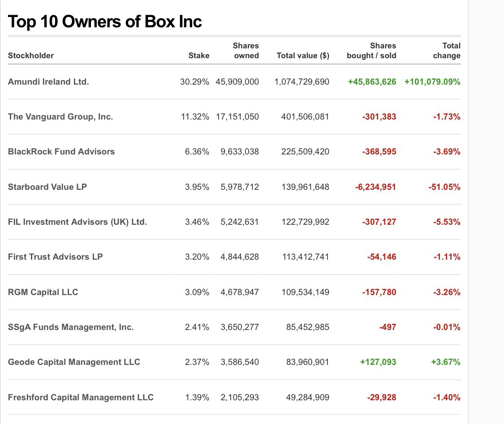Click the -368,595 shares sold value
This screenshot has height=424, width=504.
tap(379, 152)
